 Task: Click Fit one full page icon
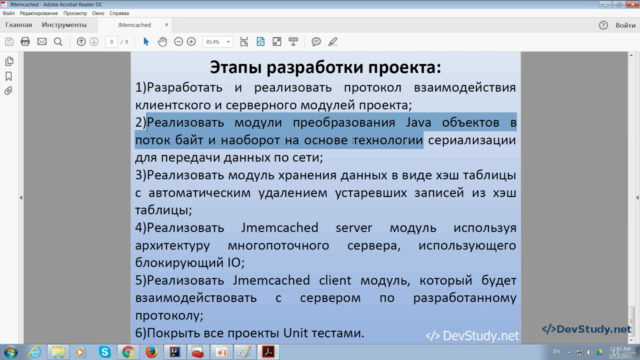click(260, 42)
